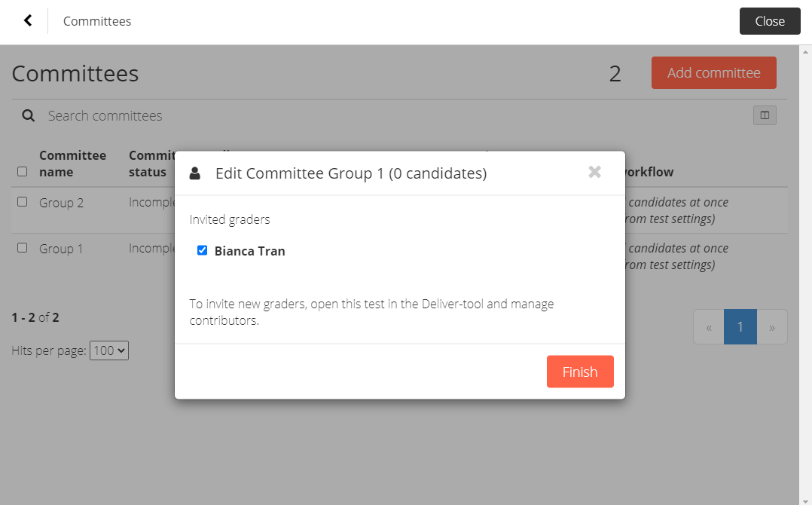812x505 pixels.
Task: Select page 1 in pagination
Action: coord(740,327)
